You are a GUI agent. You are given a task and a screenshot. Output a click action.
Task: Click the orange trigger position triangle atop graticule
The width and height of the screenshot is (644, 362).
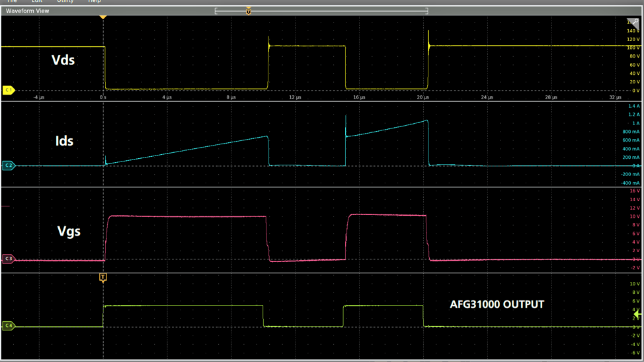point(102,17)
